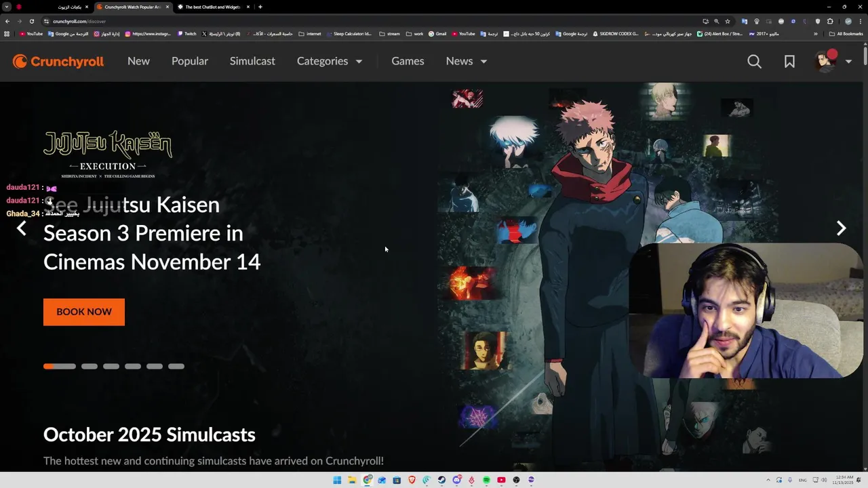Image resolution: width=868 pixels, height=488 pixels.
Task: Expand the account menu arrow beside avatar
Action: pyautogui.click(x=848, y=62)
